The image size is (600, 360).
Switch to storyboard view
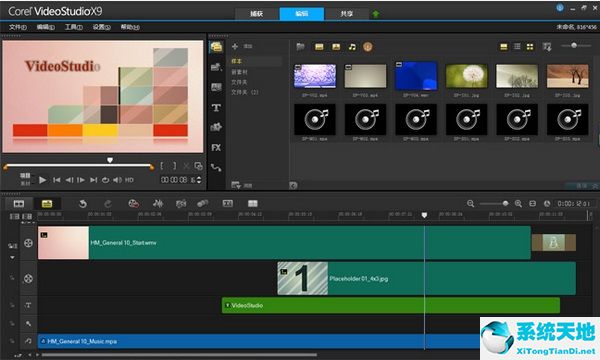pyautogui.click(x=19, y=204)
